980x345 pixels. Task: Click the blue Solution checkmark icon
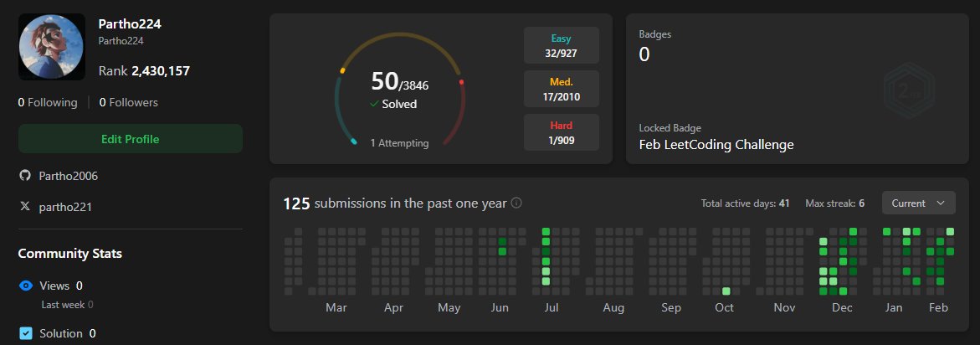26,333
